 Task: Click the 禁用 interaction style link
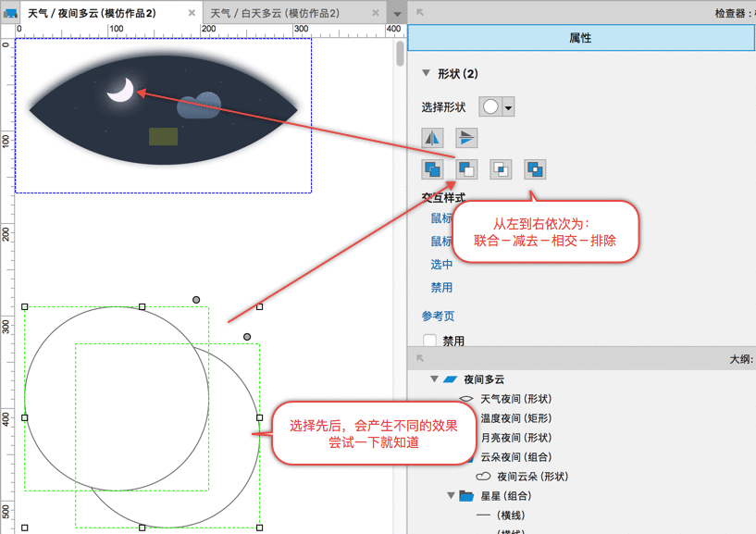coord(441,288)
